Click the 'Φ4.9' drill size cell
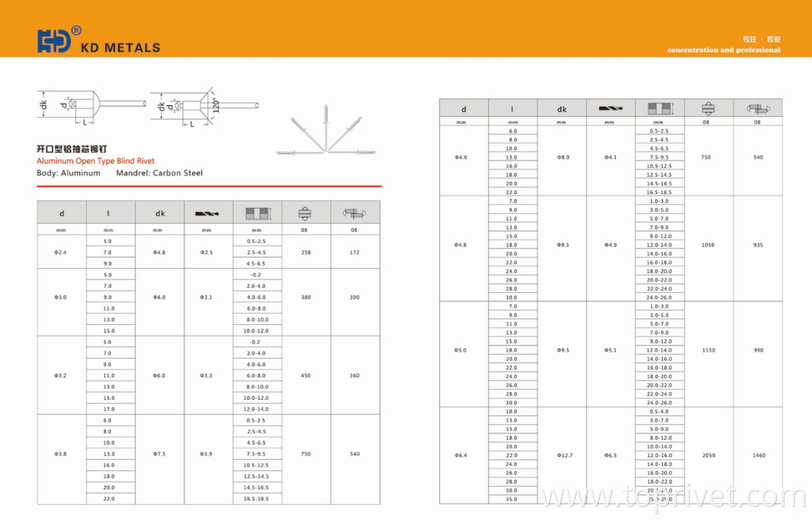The width and height of the screenshot is (812, 521). pos(611,245)
